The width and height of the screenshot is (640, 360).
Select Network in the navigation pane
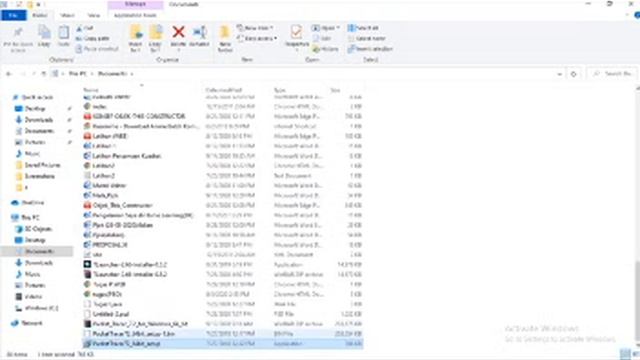click(x=32, y=323)
